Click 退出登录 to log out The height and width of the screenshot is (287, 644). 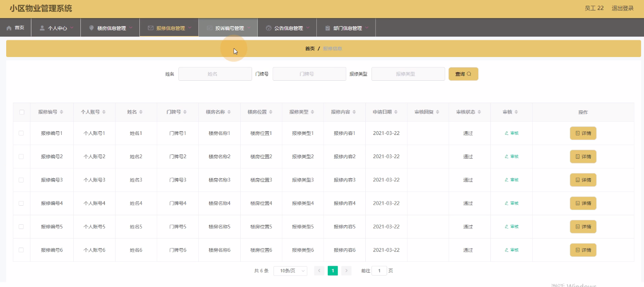pyautogui.click(x=622, y=8)
